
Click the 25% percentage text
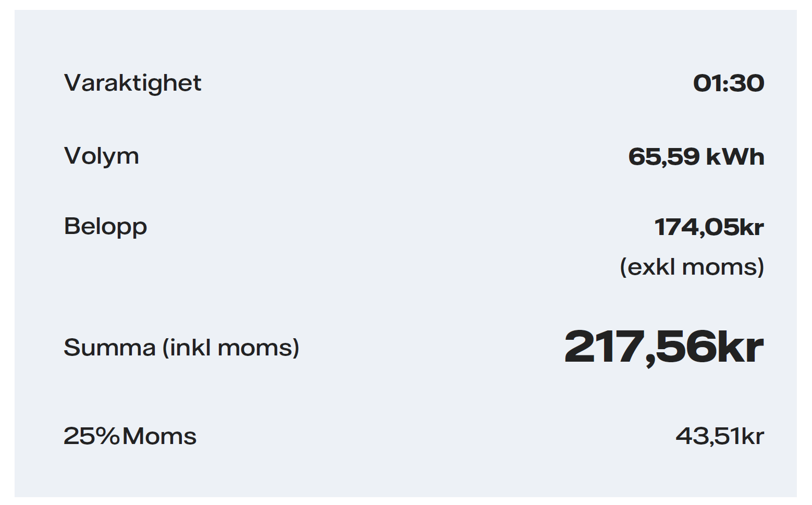click(92, 436)
